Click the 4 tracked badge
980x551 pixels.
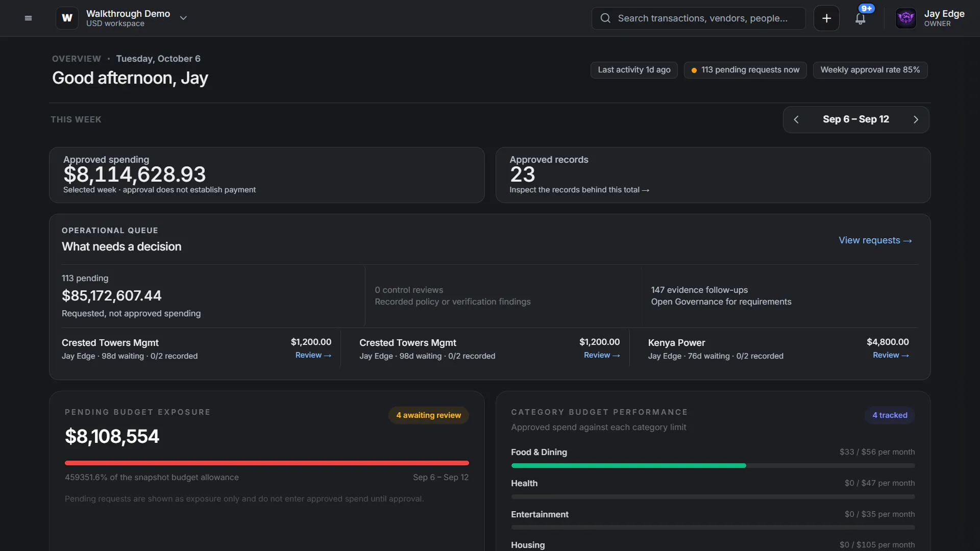(x=890, y=415)
